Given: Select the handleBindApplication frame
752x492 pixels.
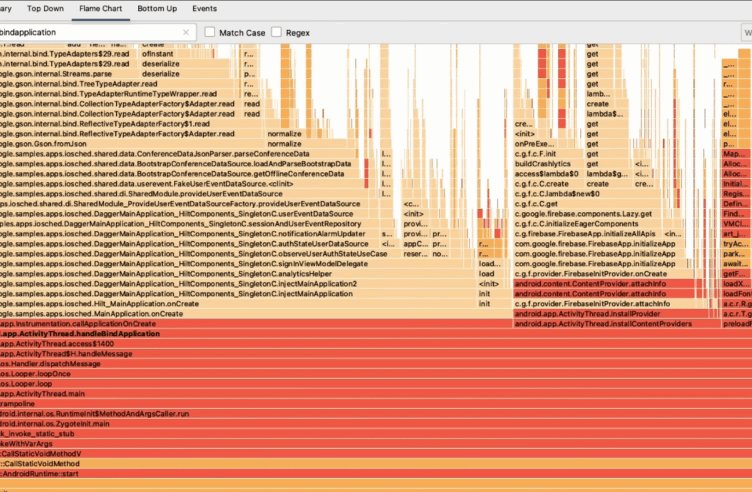Looking at the screenshot, I should [376, 334].
